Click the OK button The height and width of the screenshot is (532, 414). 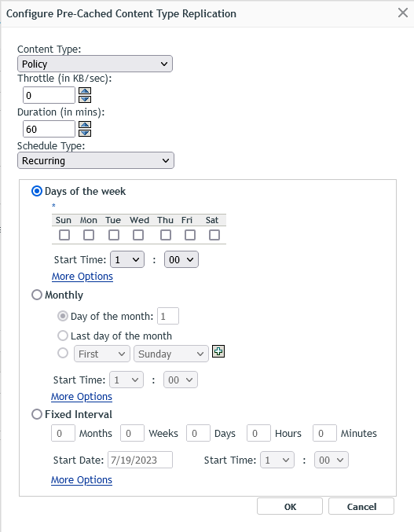(290, 507)
